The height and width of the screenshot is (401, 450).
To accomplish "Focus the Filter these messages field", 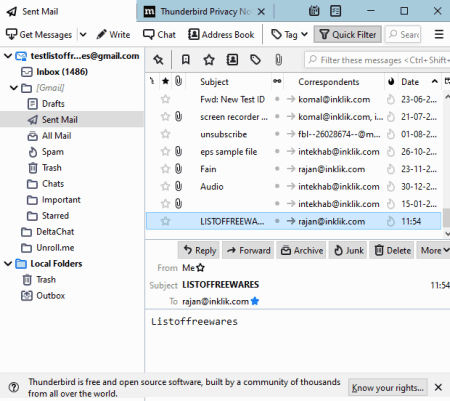I will coord(377,60).
